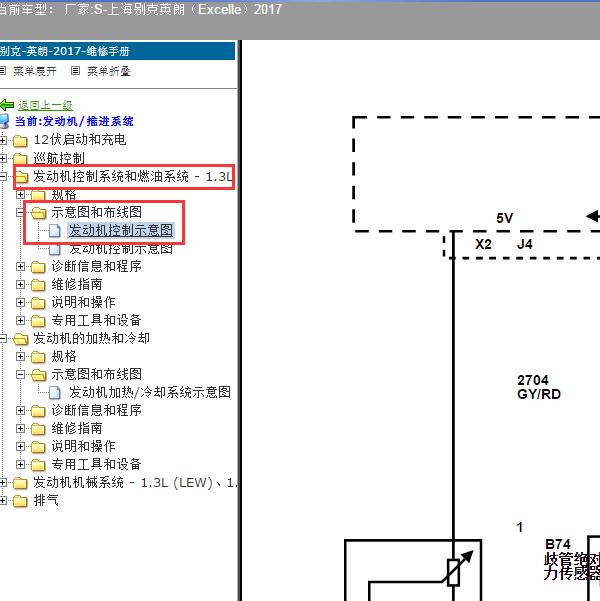The width and height of the screenshot is (600, 601).
Task: Click the icon beside 菜单折叠
Action: 76,71
